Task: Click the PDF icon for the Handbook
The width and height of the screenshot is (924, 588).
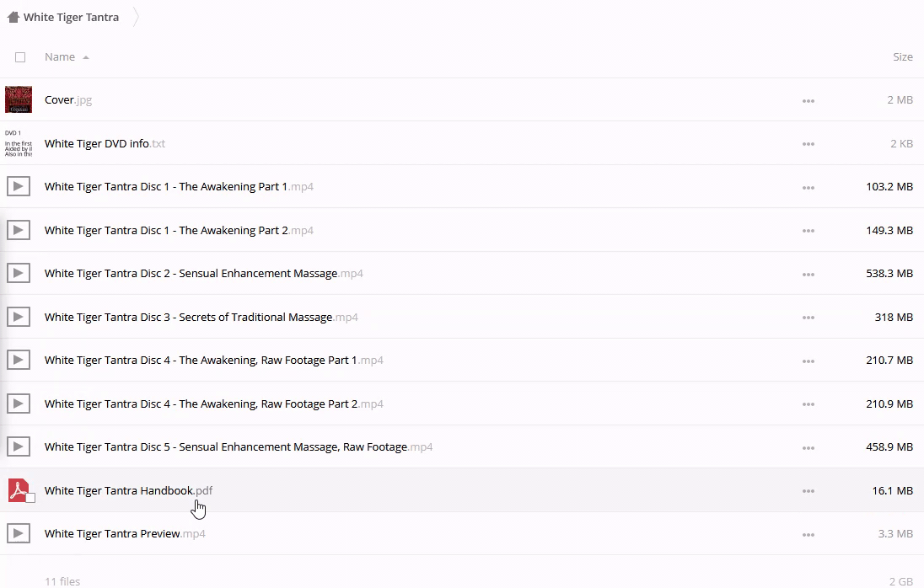Action: pyautogui.click(x=19, y=489)
